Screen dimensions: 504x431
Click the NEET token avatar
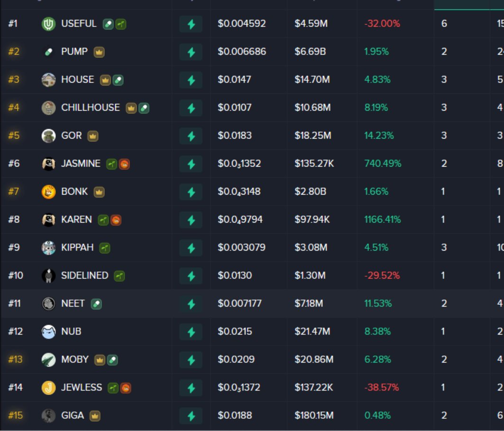[48, 304]
